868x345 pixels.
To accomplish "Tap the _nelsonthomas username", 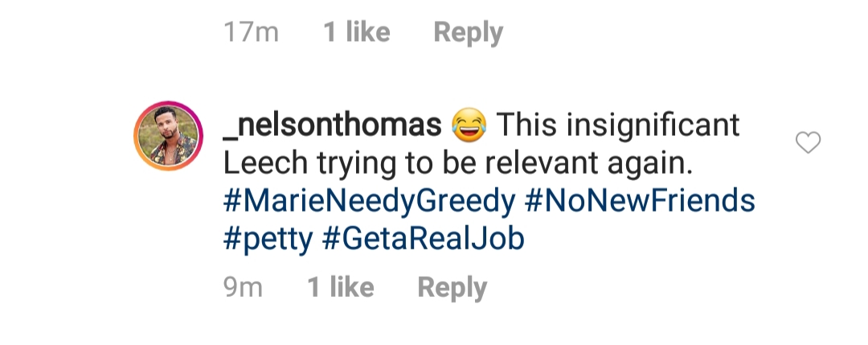I will pyautogui.click(x=333, y=125).
